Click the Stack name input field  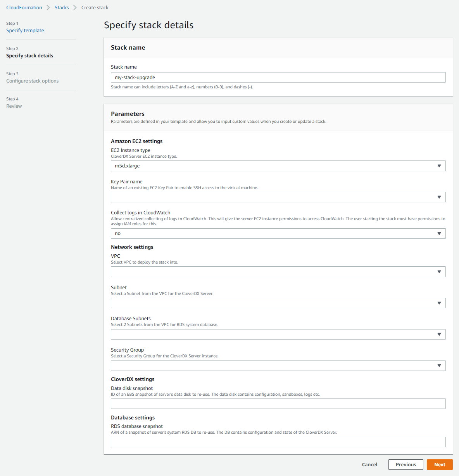pyautogui.click(x=278, y=77)
